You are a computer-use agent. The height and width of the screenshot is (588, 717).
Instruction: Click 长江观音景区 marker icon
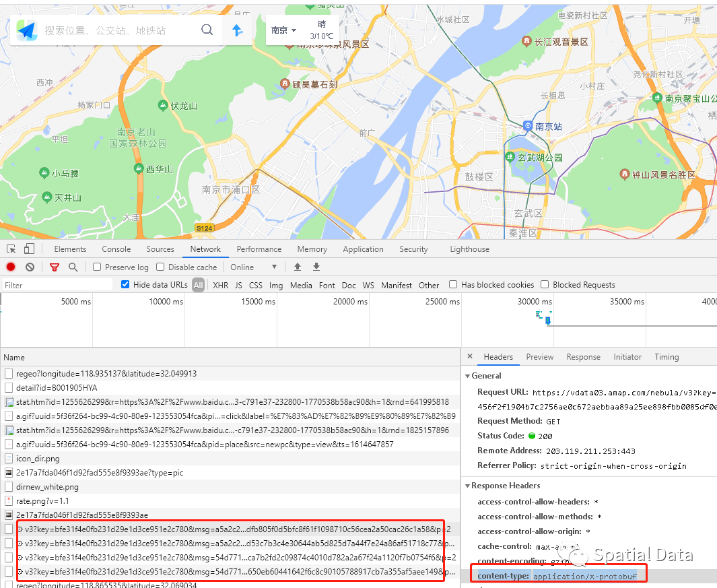pos(526,41)
